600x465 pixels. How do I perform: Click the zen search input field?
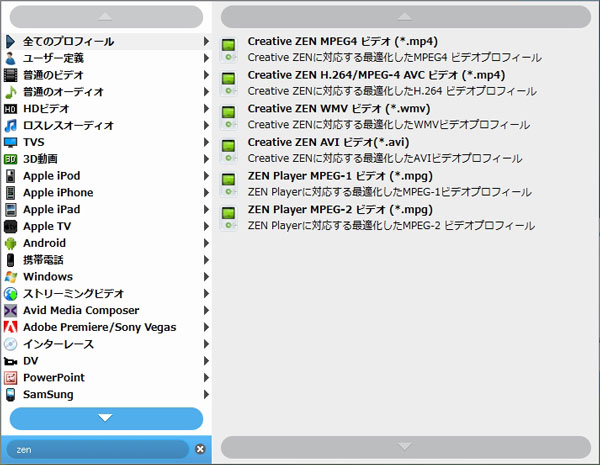tap(98, 449)
